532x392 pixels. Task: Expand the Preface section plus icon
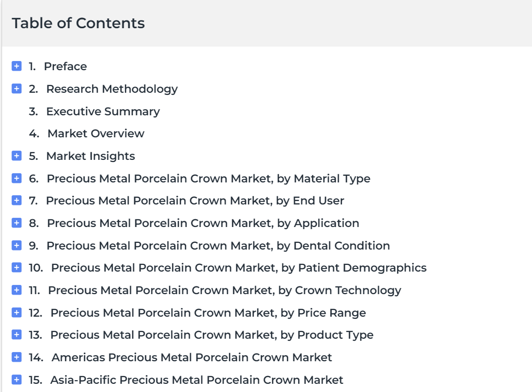coord(16,66)
